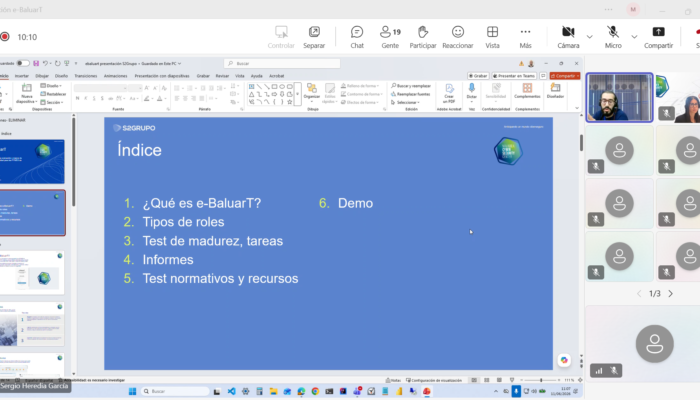This screenshot has width=700, height=400.
Task: Expand the camera options arrow next to Cámara
Action: [590, 37]
